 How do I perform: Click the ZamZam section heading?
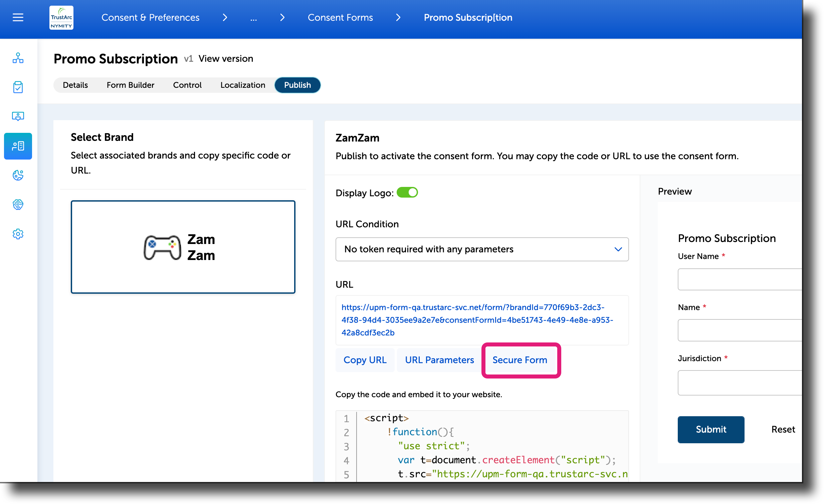pyautogui.click(x=358, y=138)
